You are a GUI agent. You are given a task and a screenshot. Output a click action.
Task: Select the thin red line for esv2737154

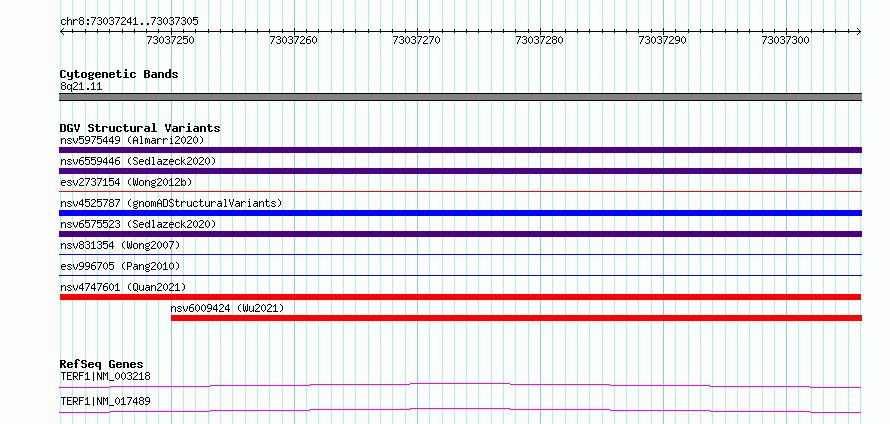(460, 192)
